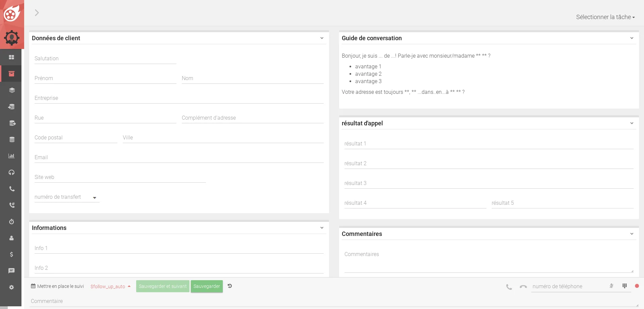
Task: Click Mettre en place le suivi
Action: [57, 286]
